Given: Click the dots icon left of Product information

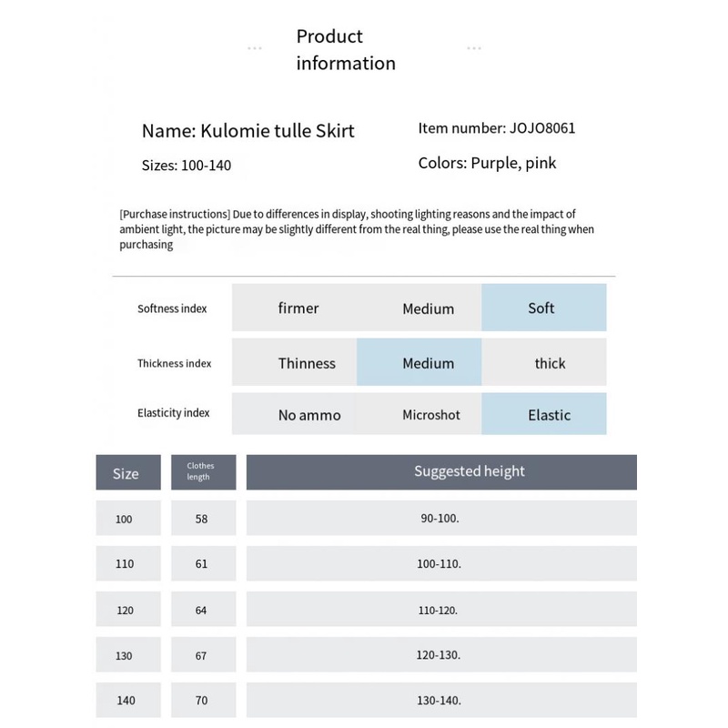Looking at the screenshot, I should click(x=255, y=48).
